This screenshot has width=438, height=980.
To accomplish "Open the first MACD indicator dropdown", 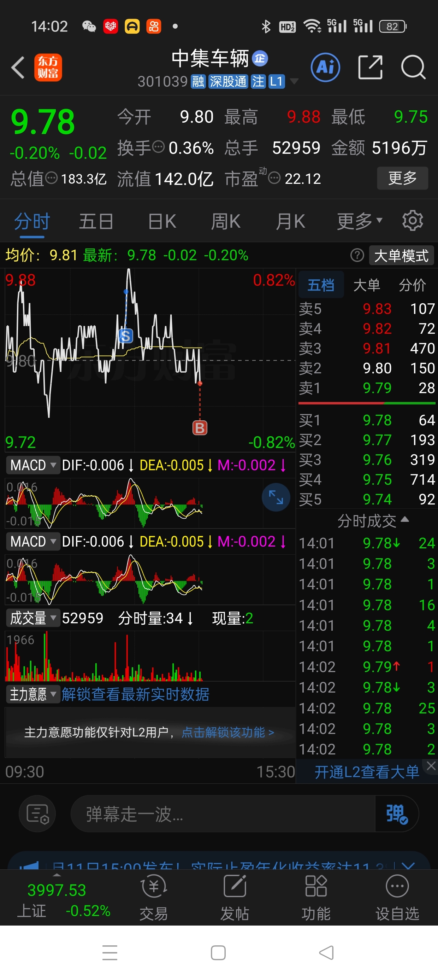I will [x=33, y=465].
